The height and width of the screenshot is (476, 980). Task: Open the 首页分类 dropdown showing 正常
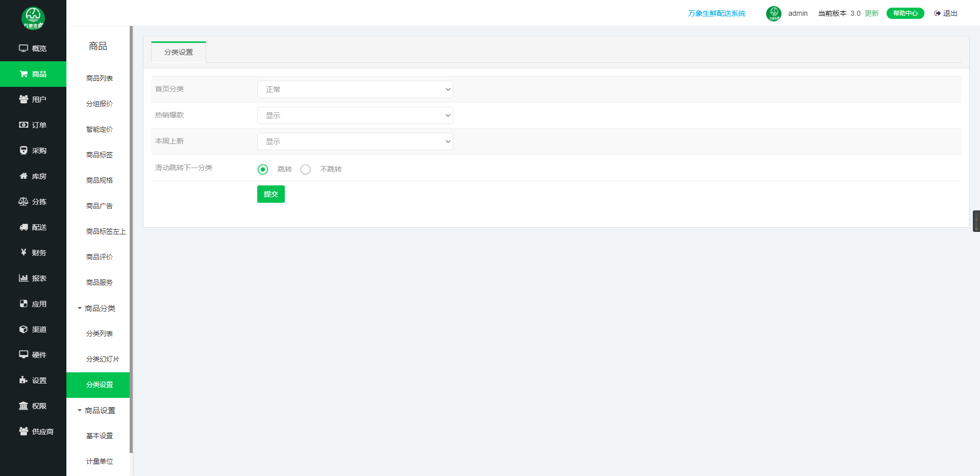click(x=355, y=89)
